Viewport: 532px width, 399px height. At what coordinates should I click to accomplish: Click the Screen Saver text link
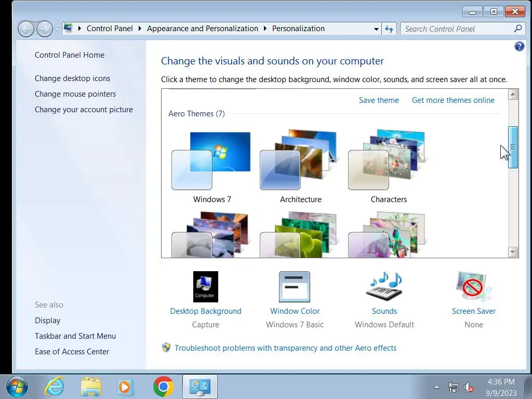pos(474,311)
